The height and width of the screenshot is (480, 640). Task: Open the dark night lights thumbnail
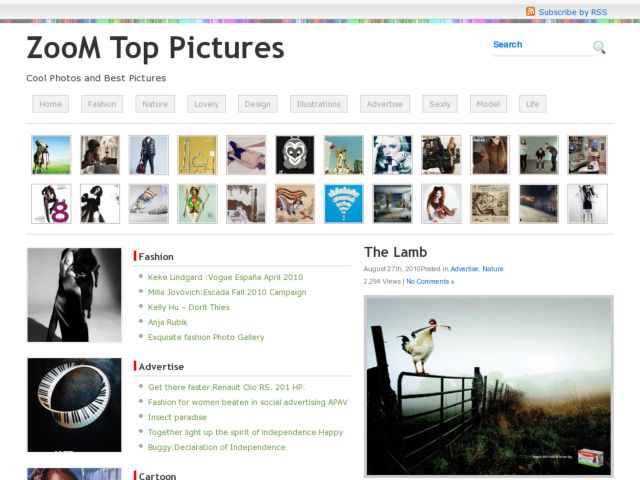(x=538, y=204)
